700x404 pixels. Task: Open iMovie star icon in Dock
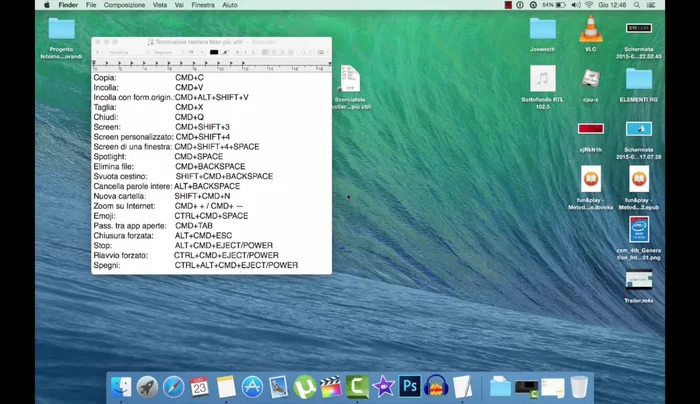click(383, 386)
